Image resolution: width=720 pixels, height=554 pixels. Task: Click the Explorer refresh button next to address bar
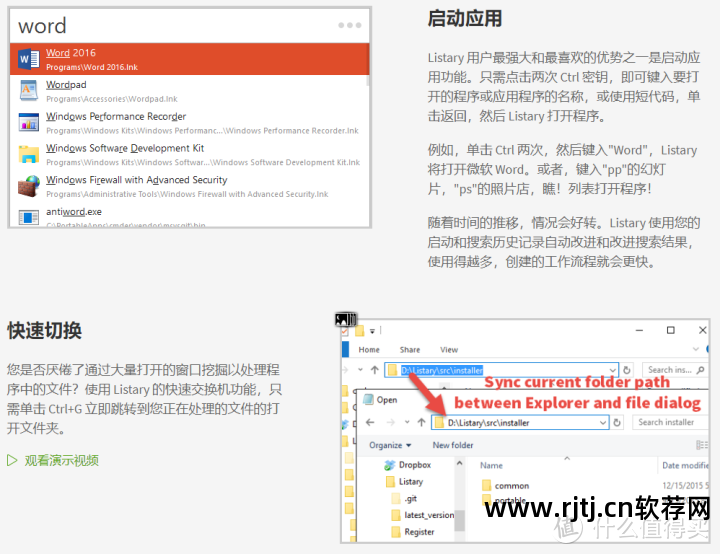pos(627,370)
